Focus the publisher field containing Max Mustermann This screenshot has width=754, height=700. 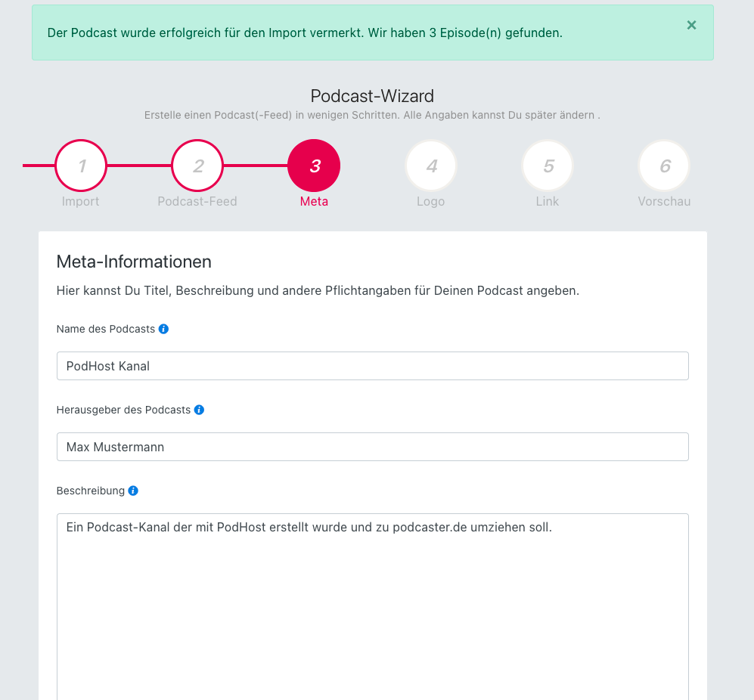(373, 447)
